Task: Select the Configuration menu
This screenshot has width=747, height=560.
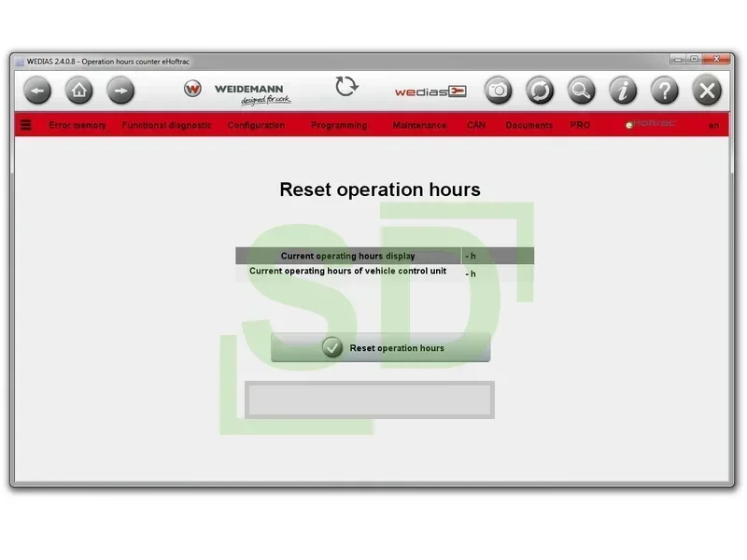Action: click(256, 125)
